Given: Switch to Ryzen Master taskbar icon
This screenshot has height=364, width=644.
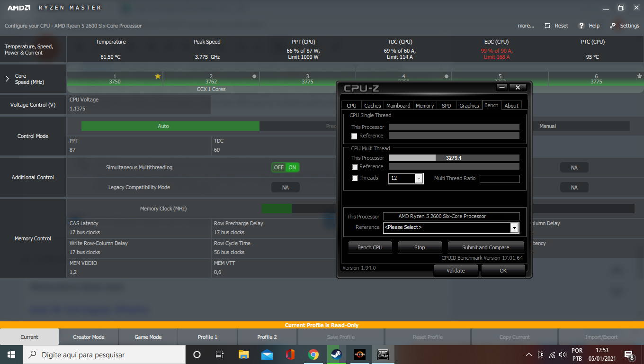Looking at the screenshot, I should coord(359,355).
